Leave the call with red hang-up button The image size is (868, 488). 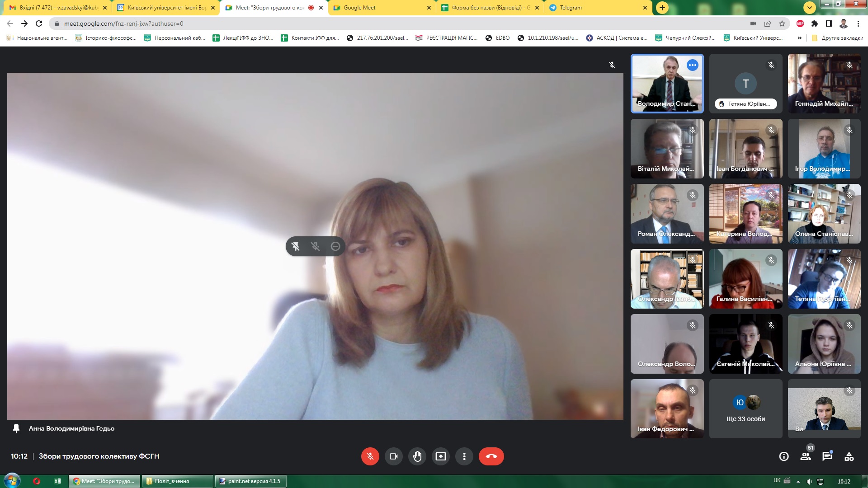(x=491, y=456)
